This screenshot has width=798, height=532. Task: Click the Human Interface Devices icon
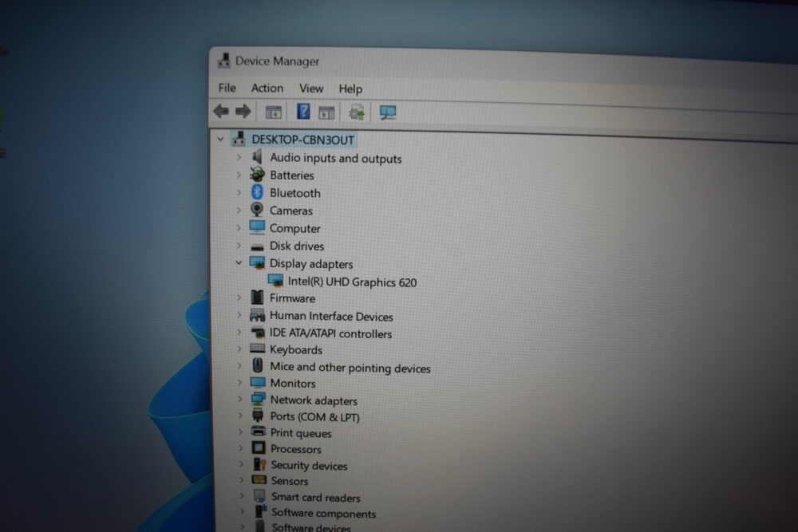coord(258,315)
